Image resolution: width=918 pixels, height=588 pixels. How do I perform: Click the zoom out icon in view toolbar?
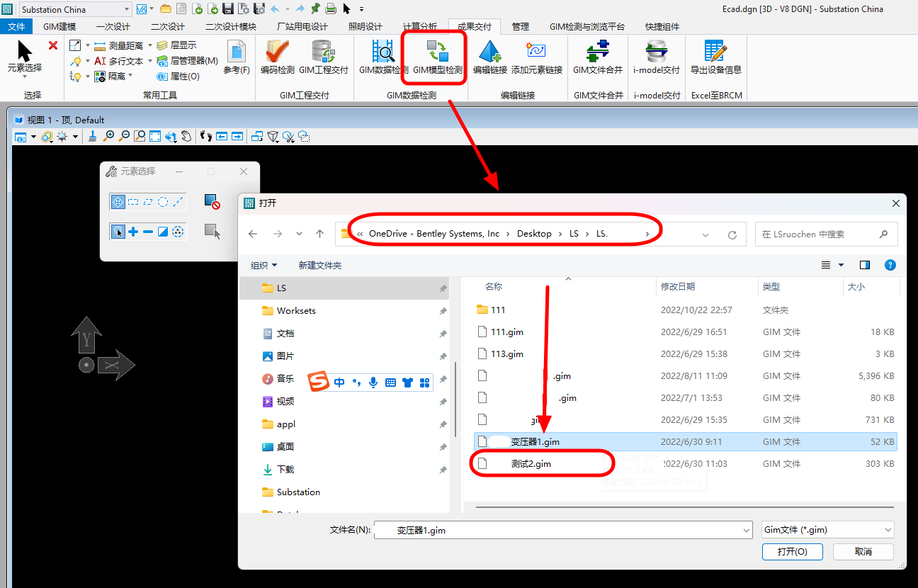124,136
